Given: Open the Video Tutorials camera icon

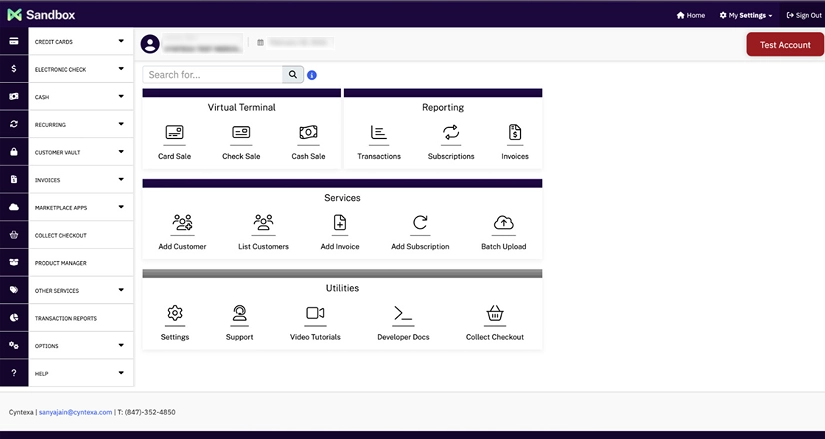Looking at the screenshot, I should pos(315,313).
